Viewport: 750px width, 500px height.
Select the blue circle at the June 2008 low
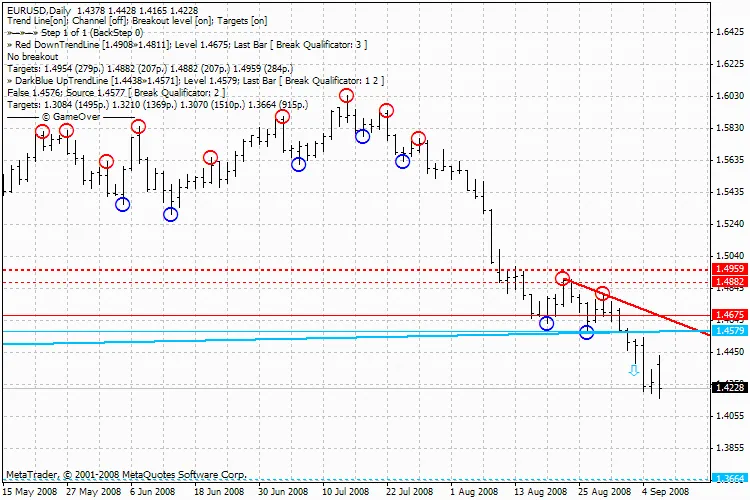point(171,214)
